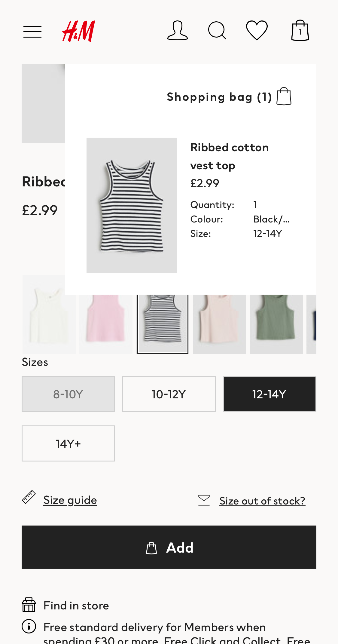Select size 14Y+
338x644 pixels.
pos(68,443)
